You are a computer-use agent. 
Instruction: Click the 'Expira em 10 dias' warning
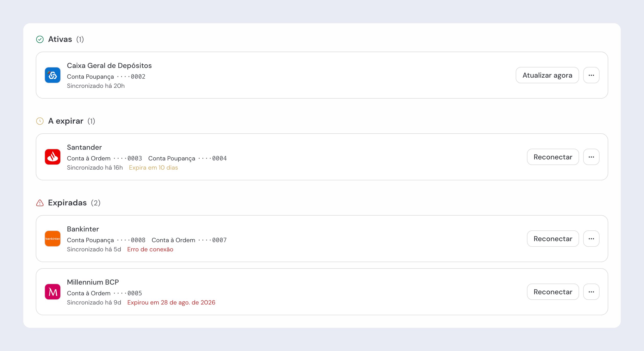click(x=153, y=168)
